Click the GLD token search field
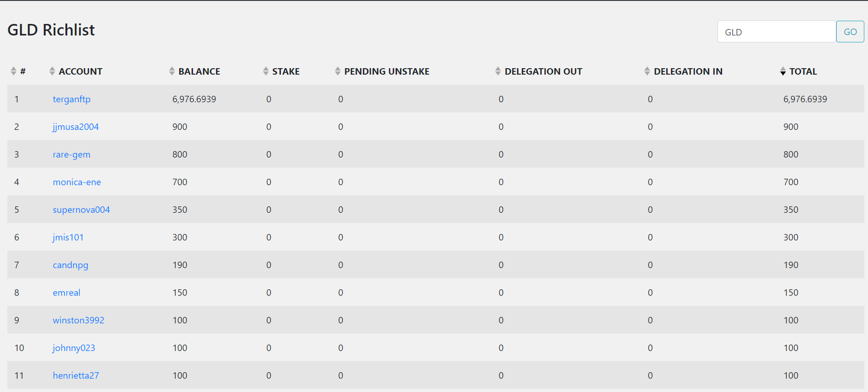 (776, 32)
